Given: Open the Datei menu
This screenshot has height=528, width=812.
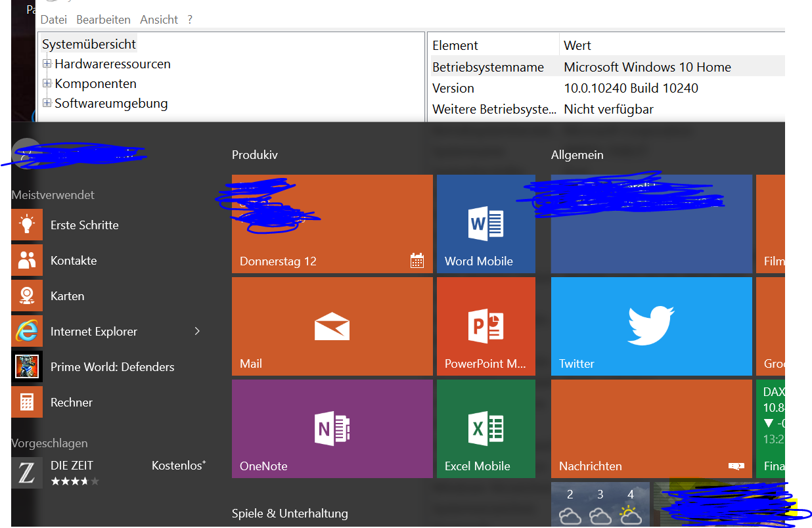Looking at the screenshot, I should point(54,20).
